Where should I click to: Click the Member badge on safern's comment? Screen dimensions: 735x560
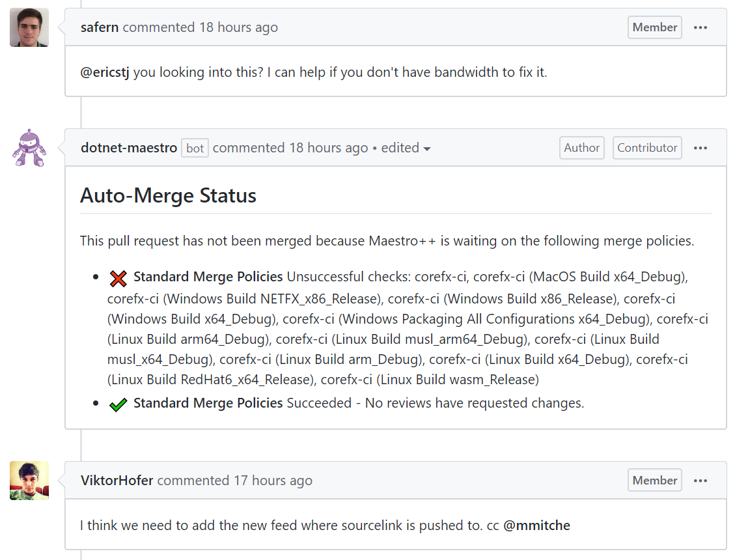tap(654, 27)
